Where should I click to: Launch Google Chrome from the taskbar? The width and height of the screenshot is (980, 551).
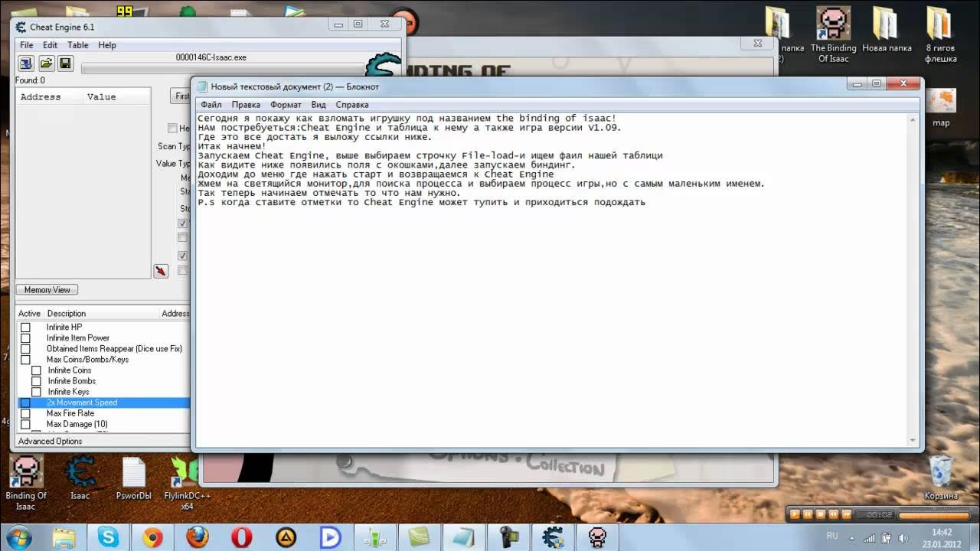[x=153, y=537]
